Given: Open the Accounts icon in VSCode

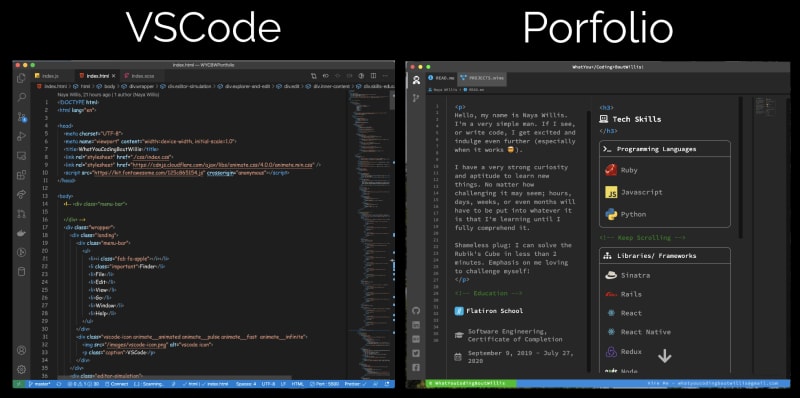Looking at the screenshot, I should click(x=21, y=350).
